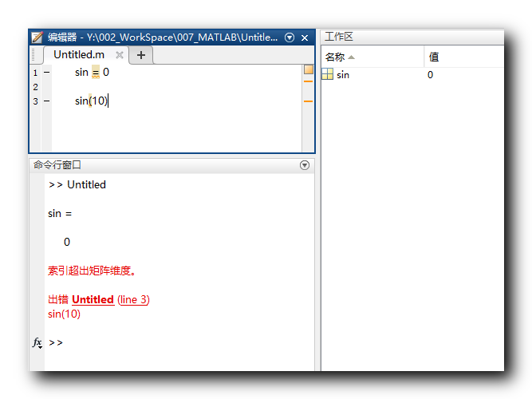Image resolution: width=532 pixels, height=399 pixels.
Task: Click the sin variable grid icon
Action: 327,74
